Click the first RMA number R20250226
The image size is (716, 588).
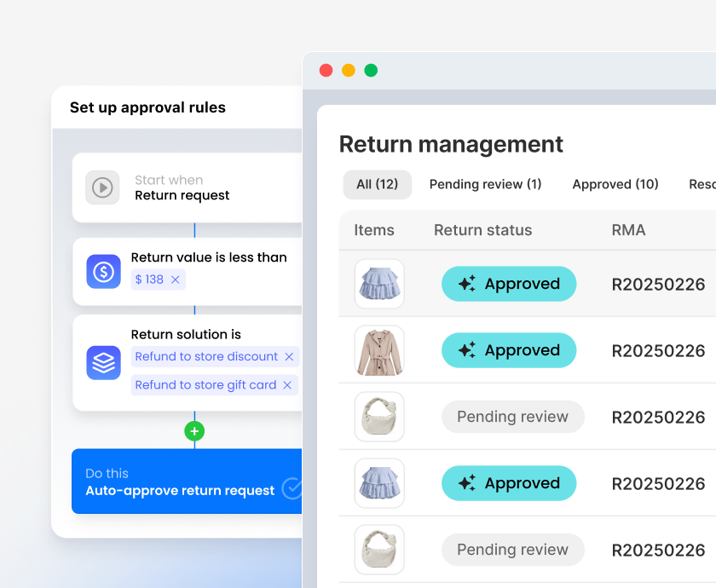click(x=658, y=284)
